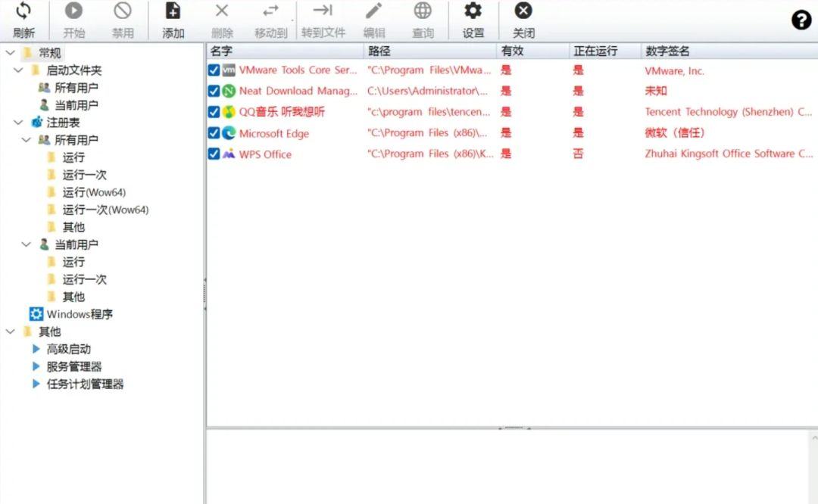Click vertical splitter handle beside tree

204,294
